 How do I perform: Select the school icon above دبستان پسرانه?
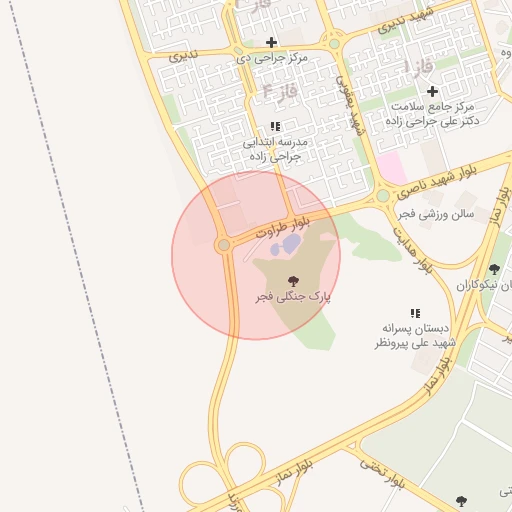(415, 313)
